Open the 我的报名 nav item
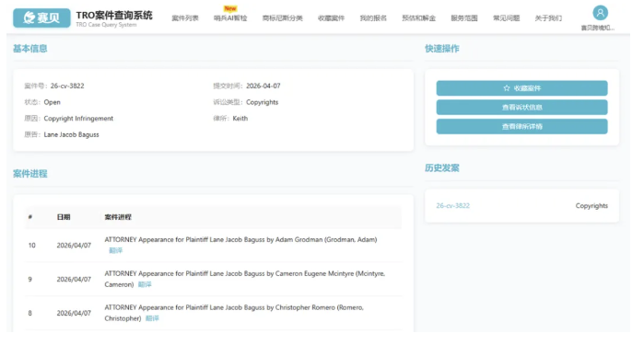Image resolution: width=644 pixels, height=345 pixels. (x=373, y=18)
